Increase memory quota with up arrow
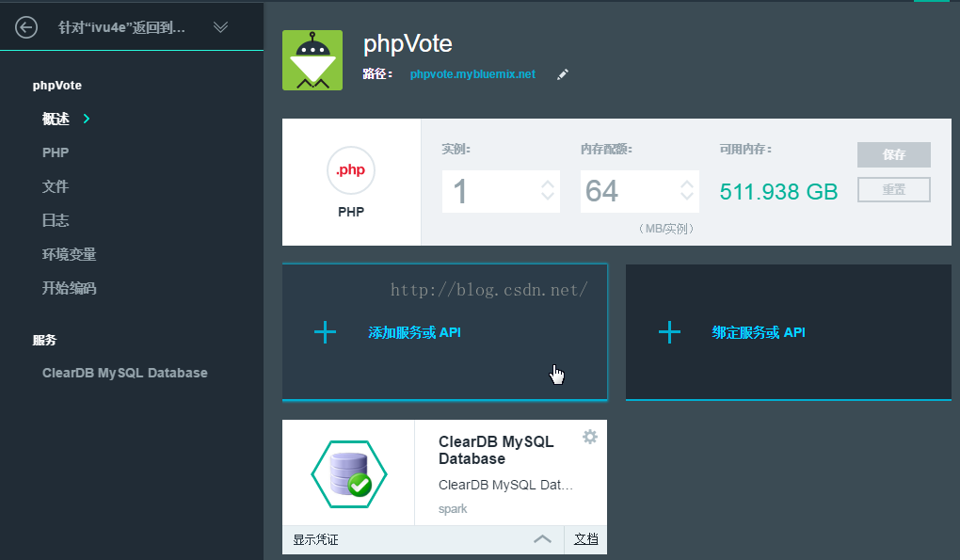Screen dimensions: 960x560 point(687,184)
